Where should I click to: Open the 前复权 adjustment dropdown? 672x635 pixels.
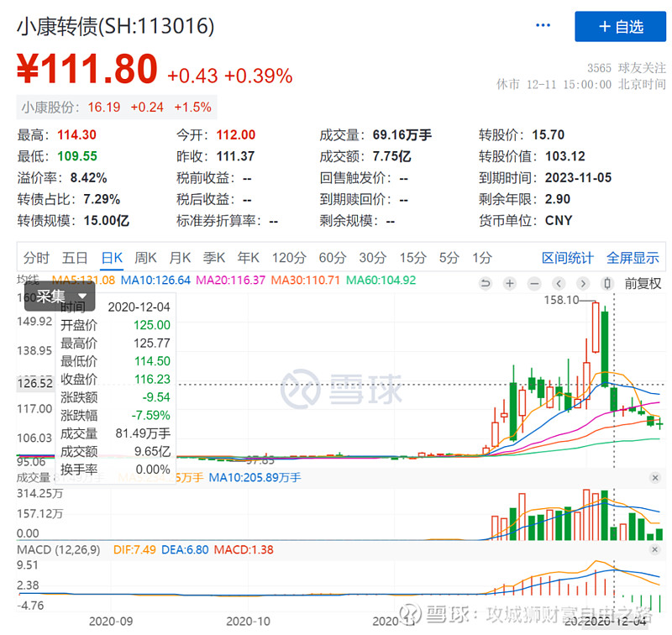[x=643, y=283]
